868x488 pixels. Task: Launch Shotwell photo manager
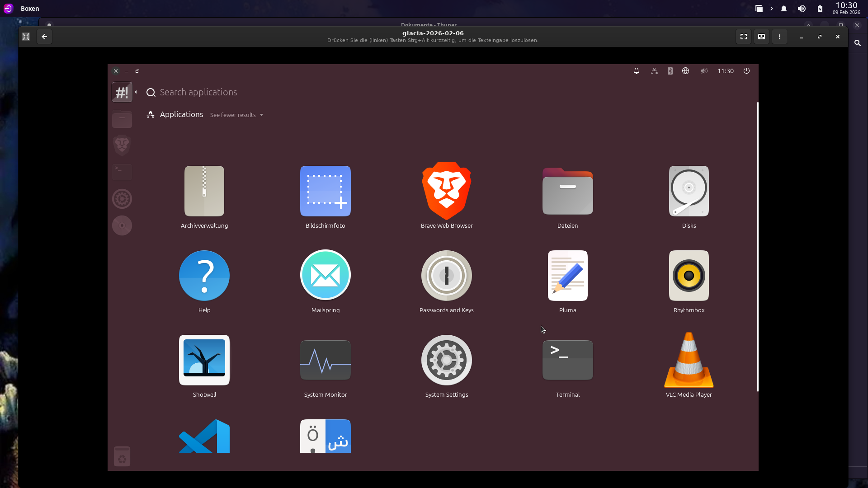click(204, 360)
